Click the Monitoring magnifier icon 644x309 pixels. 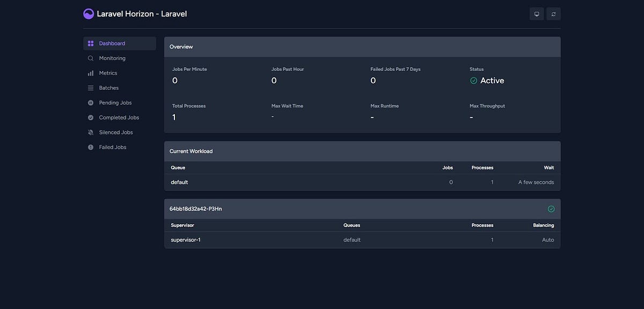point(90,58)
